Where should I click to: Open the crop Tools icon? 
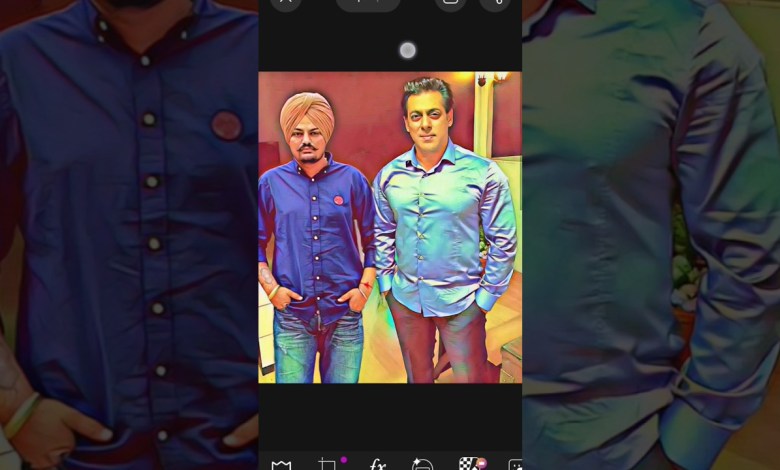(326, 465)
